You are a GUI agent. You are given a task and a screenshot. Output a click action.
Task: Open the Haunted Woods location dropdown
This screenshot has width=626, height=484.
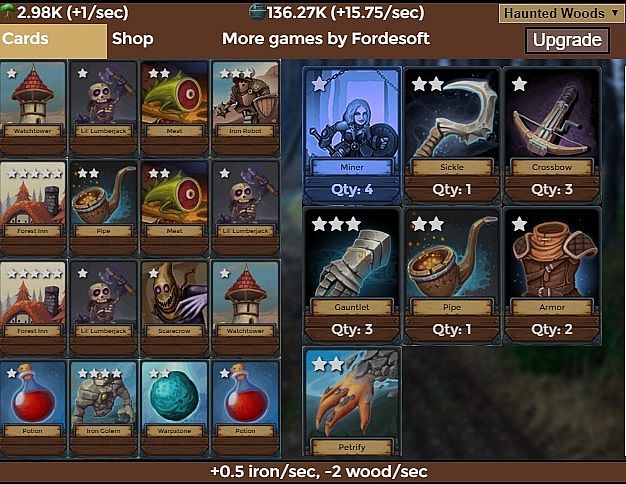560,14
